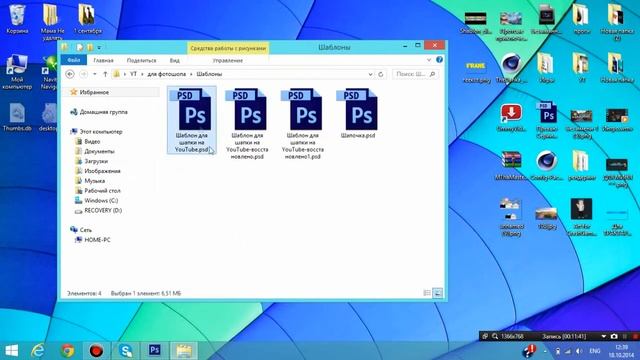
Task: Switch to details view in status bar
Action: (427, 293)
